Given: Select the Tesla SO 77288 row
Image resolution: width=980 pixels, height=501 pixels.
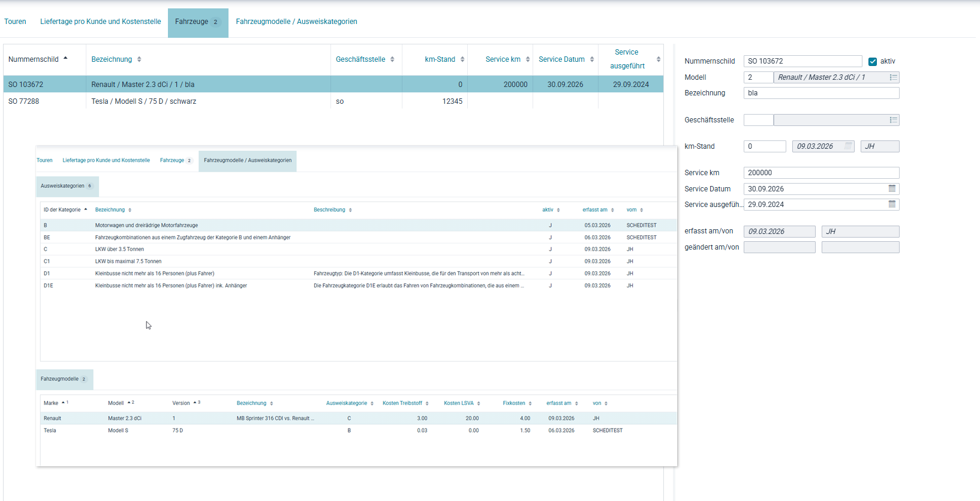Looking at the screenshot, I should [333, 101].
